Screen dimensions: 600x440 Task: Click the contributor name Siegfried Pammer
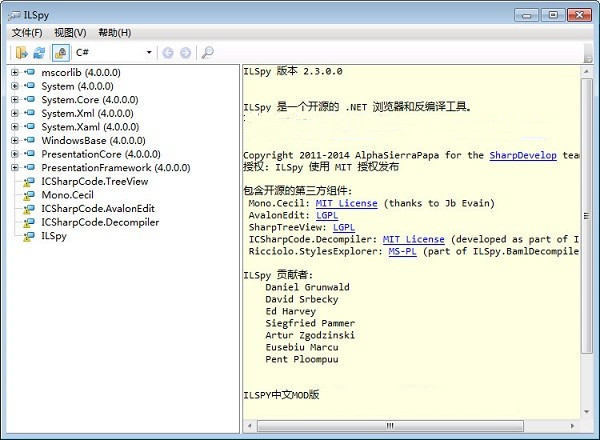click(310, 323)
